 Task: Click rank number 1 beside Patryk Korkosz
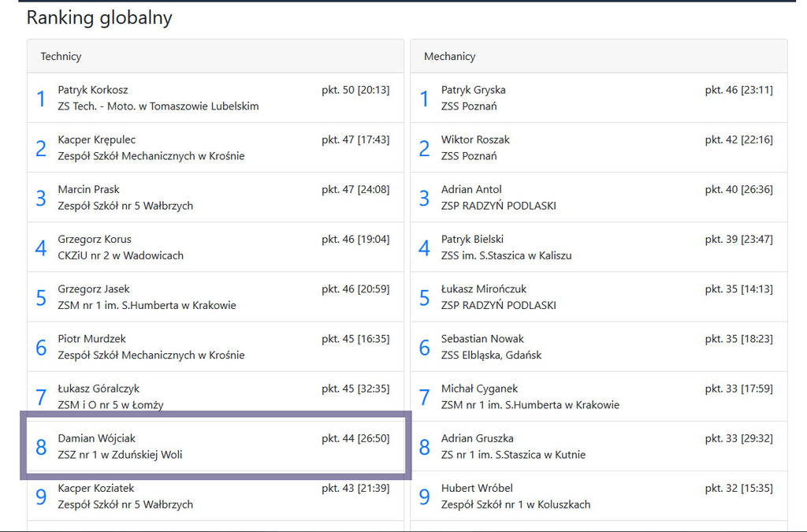coord(41,99)
